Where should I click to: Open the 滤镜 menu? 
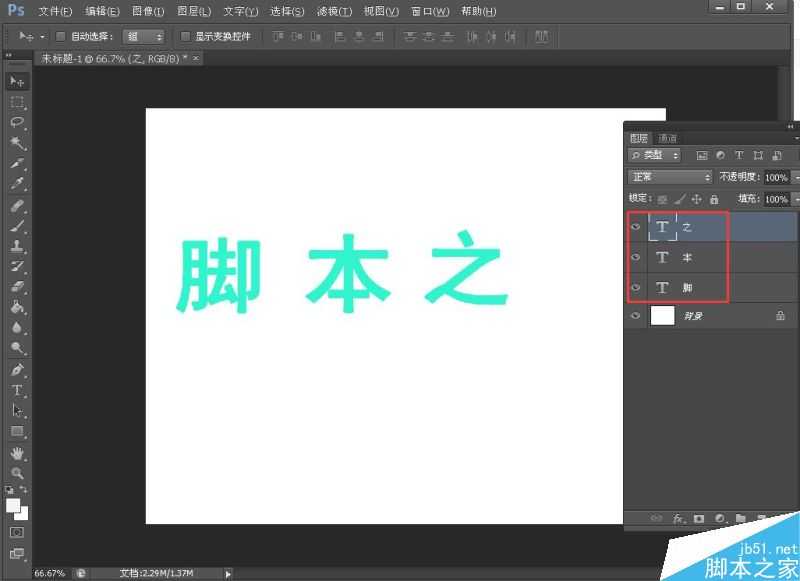click(337, 11)
